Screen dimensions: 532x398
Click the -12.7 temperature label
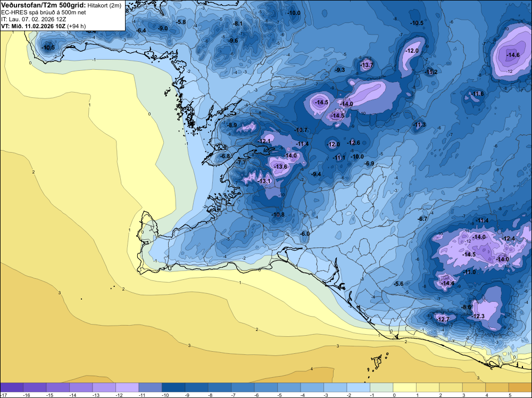[443, 319]
